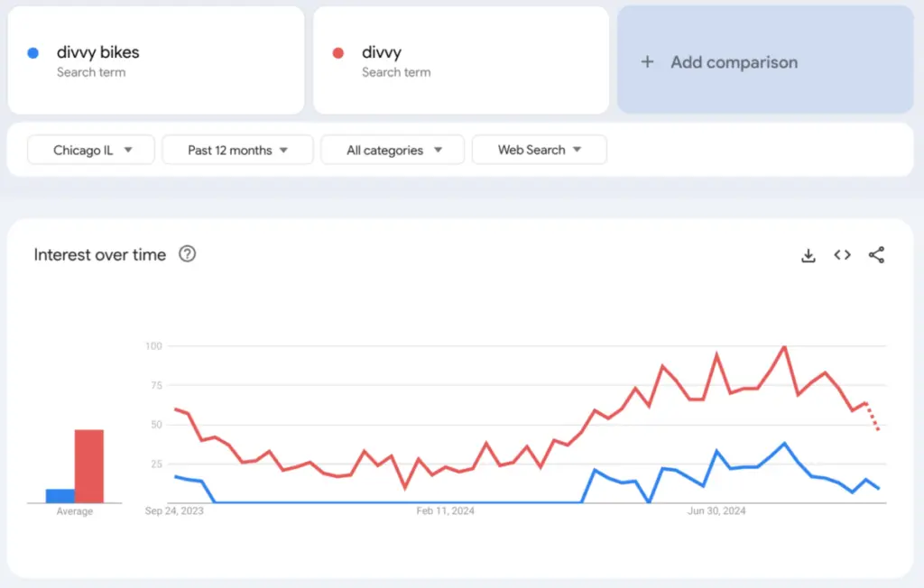Open the All categories dropdown

pyautogui.click(x=393, y=150)
